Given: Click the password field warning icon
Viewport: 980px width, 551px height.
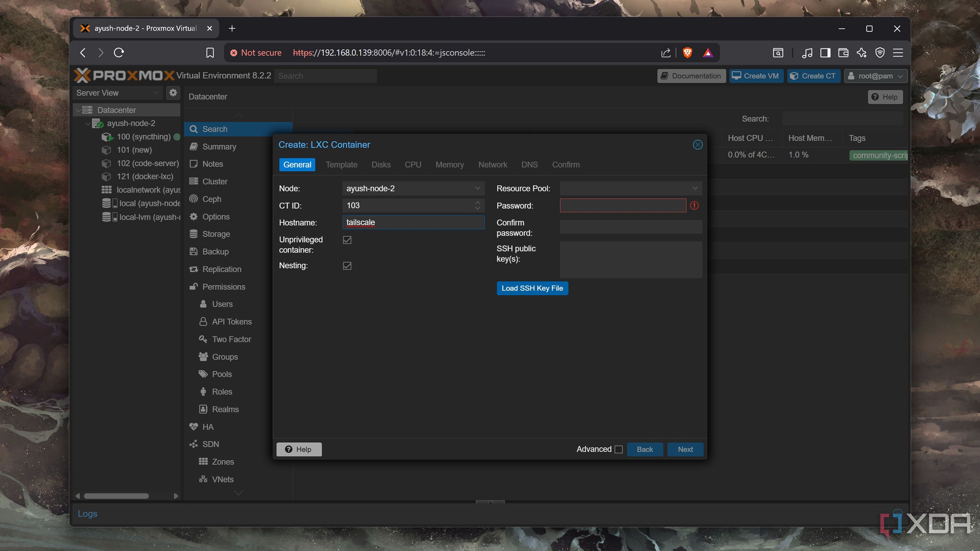Looking at the screenshot, I should pyautogui.click(x=694, y=206).
